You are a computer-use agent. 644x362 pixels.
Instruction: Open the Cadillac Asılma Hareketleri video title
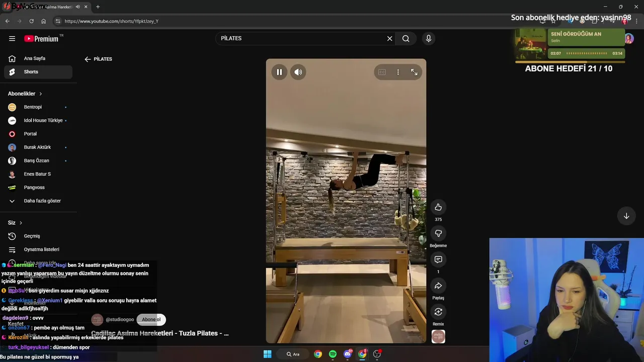click(x=160, y=333)
